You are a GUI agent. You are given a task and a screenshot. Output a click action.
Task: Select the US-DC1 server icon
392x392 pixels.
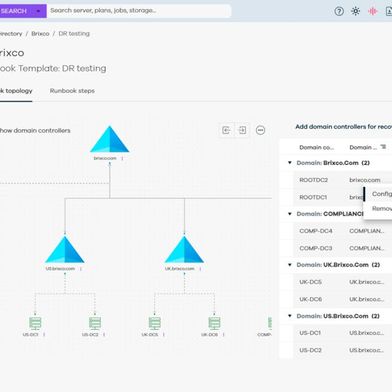coord(35,323)
